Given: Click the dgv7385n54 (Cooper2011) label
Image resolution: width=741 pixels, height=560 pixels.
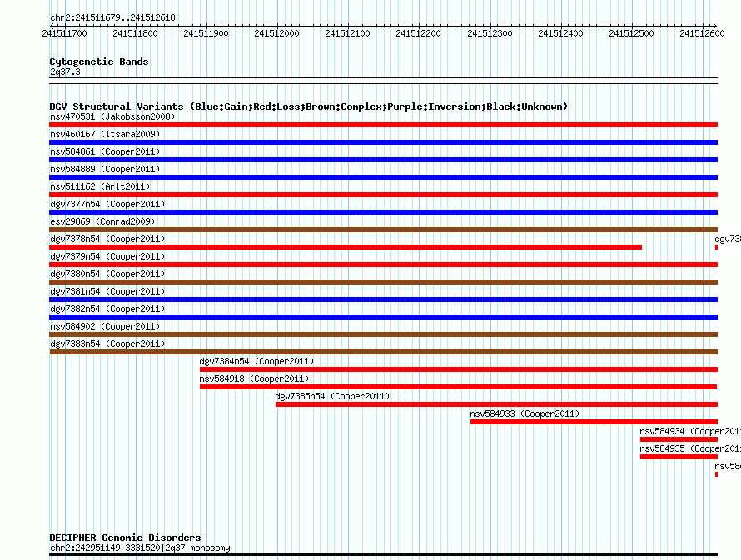Looking at the screenshot, I should 332,396.
